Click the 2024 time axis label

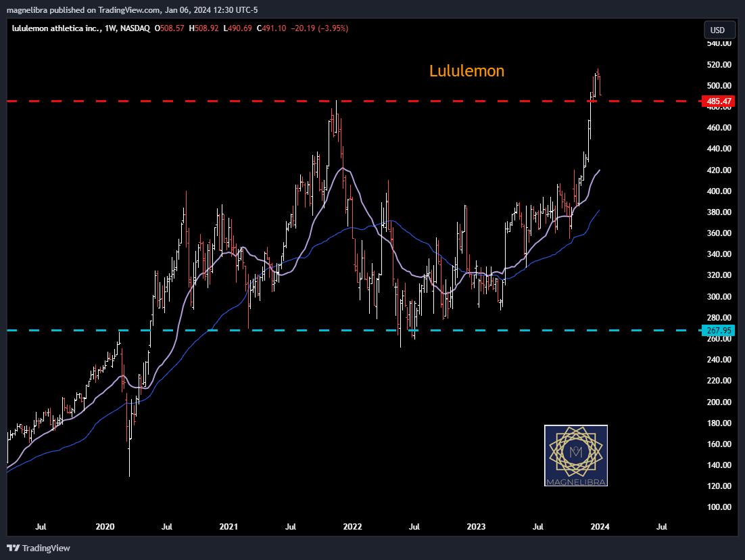pos(600,527)
